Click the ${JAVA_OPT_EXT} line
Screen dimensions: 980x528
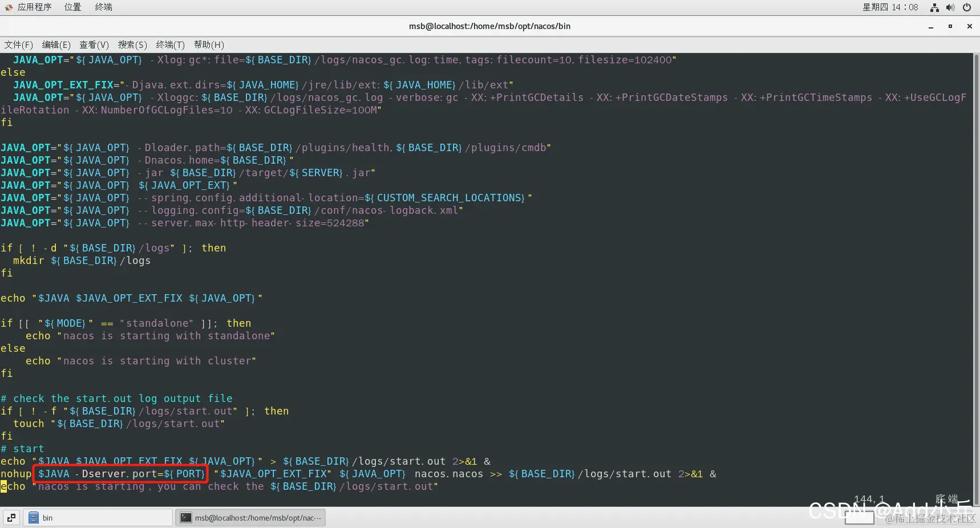point(119,185)
